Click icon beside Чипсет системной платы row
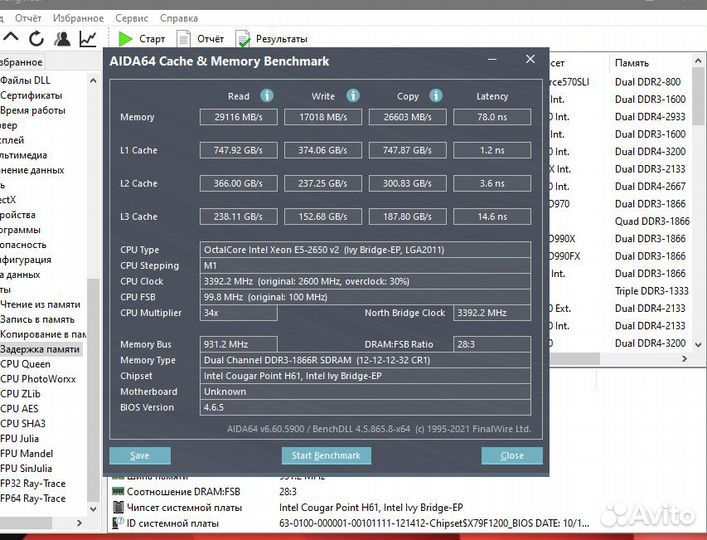The height and width of the screenshot is (540, 707). pyautogui.click(x=118, y=507)
